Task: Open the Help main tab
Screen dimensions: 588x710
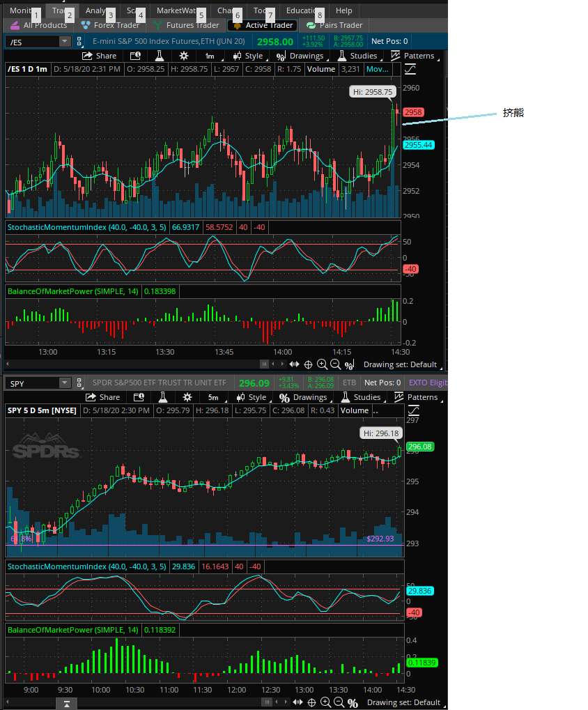Action: click(x=343, y=10)
